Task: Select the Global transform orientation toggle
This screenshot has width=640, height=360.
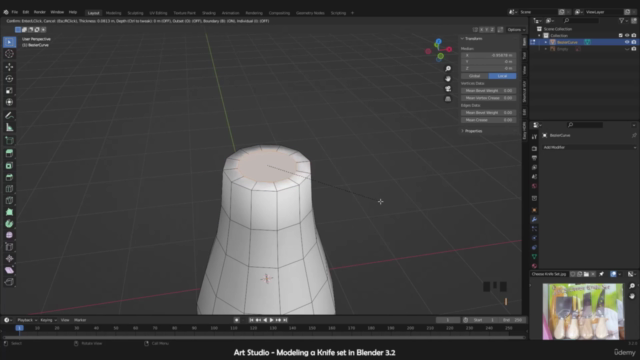Action: pyautogui.click(x=475, y=76)
